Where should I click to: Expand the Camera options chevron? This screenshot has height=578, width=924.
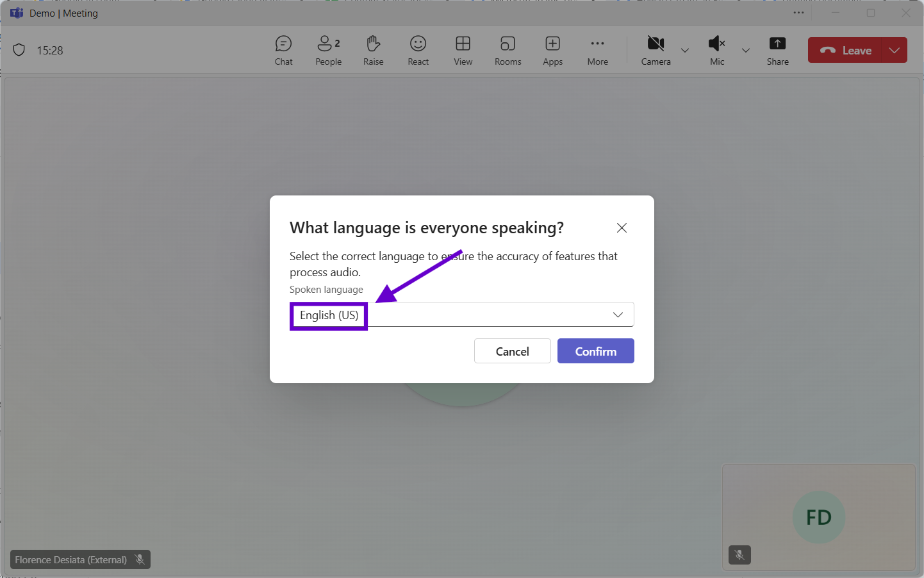685,51
